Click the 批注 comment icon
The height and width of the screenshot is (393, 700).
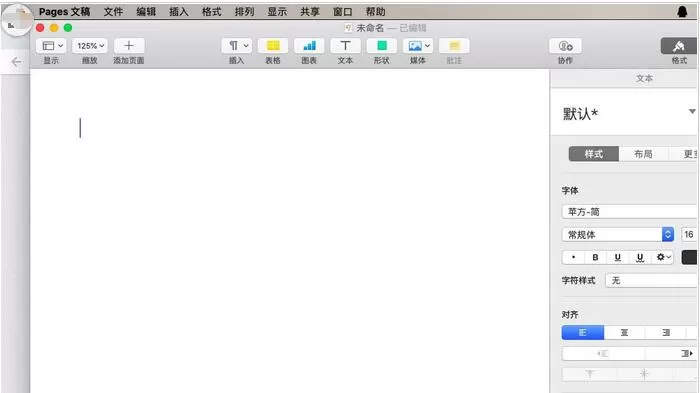(x=454, y=46)
